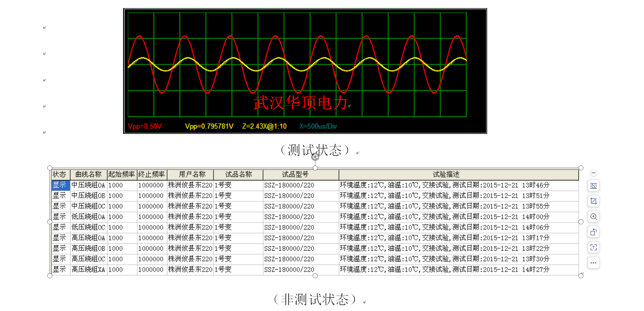Image resolution: width=644 pixels, height=311 pixels.
Task: Click the rotate picture icon
Action: pyautogui.click(x=594, y=232)
